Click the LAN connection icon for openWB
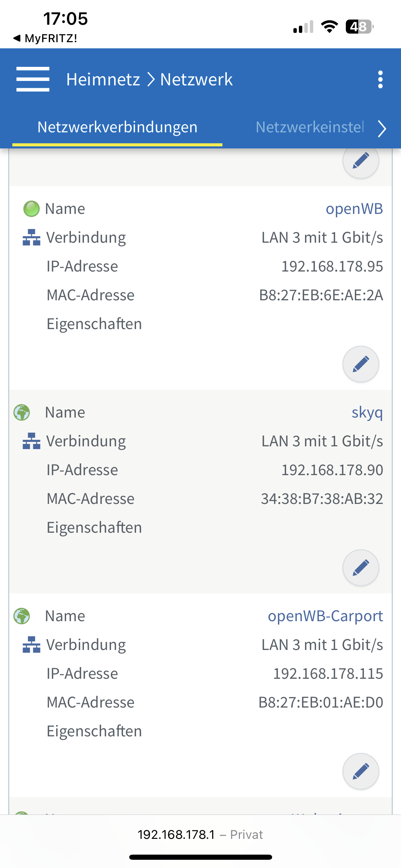 point(31,238)
